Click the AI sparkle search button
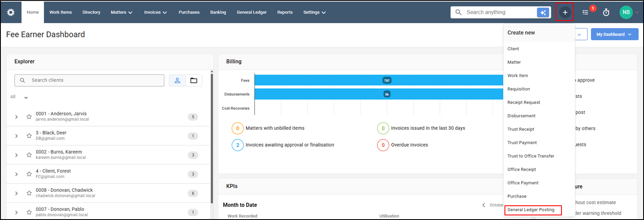The height and width of the screenshot is (220, 644). [x=543, y=13]
